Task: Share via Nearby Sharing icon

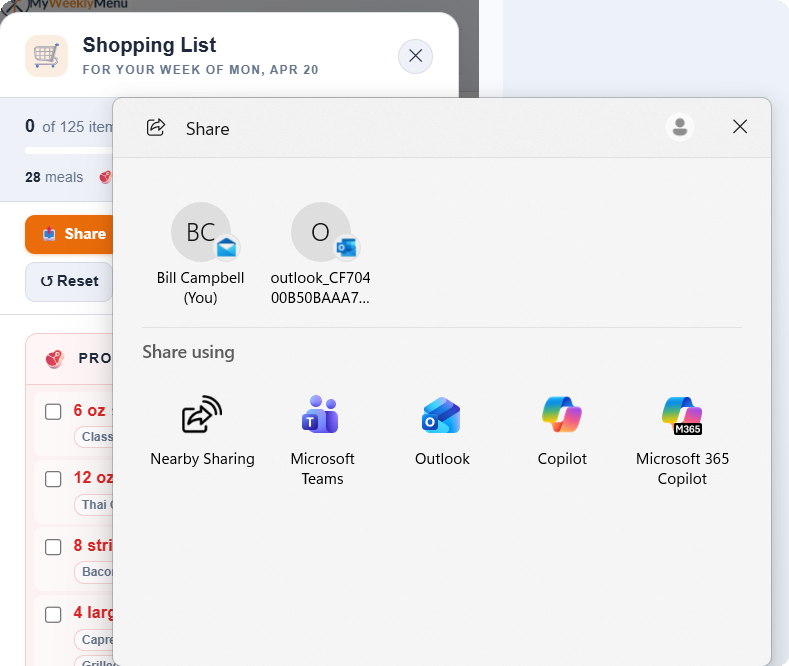Action: pos(202,415)
